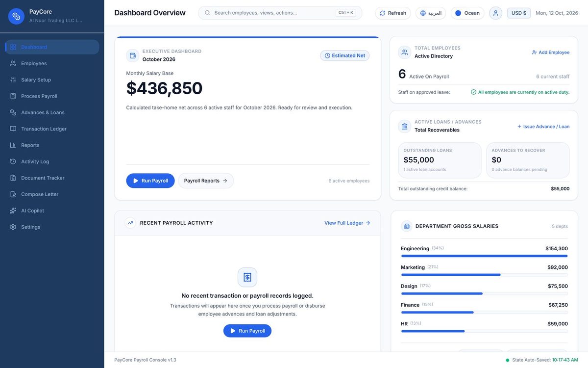This screenshot has width=588, height=368.
Task: Click Issue Advance / Loan link
Action: click(x=543, y=127)
